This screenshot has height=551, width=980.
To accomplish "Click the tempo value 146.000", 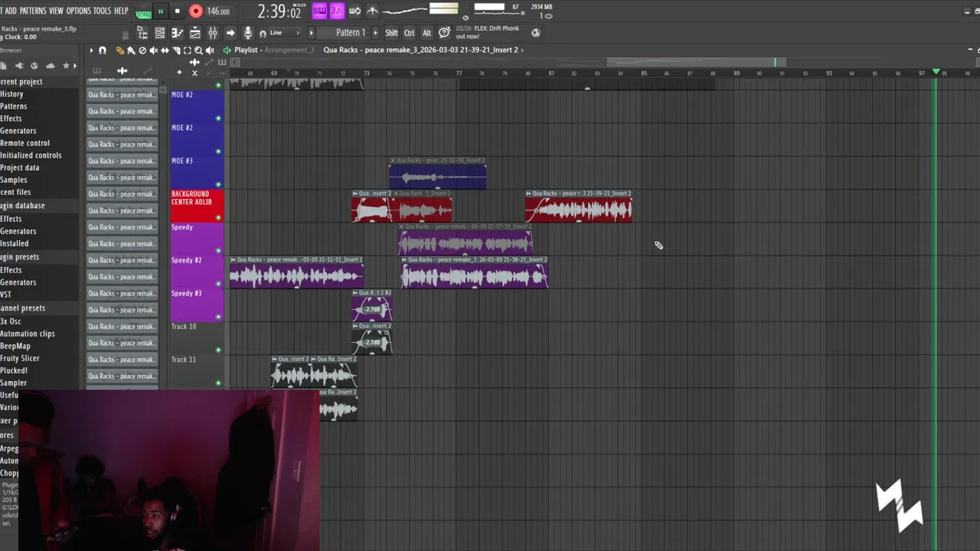I will click(x=219, y=11).
